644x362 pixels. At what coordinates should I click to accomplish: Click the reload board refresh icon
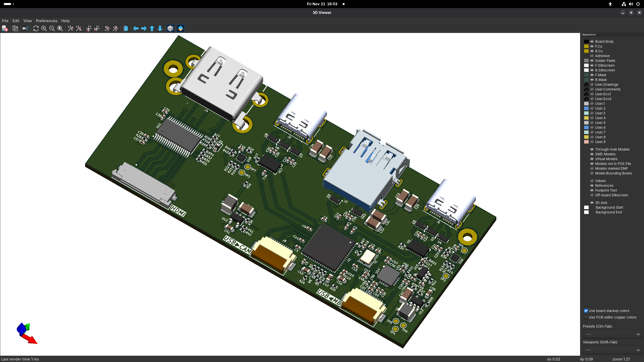(x=36, y=28)
